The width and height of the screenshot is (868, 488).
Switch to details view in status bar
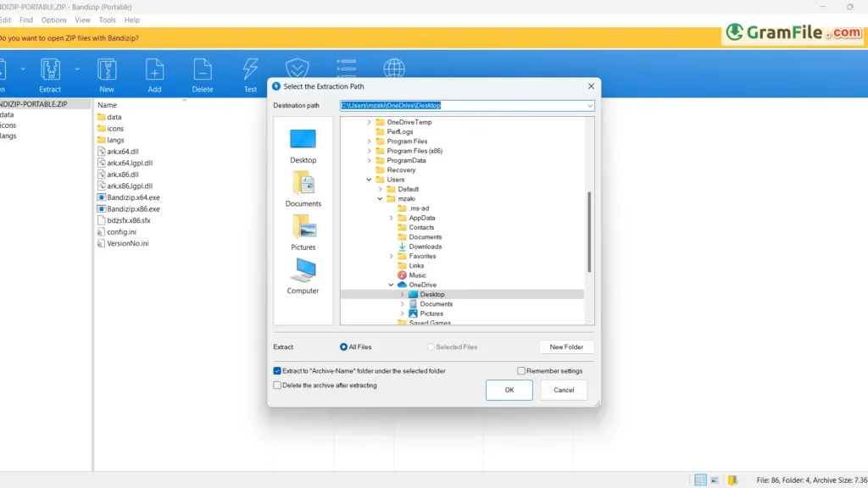[700, 480]
